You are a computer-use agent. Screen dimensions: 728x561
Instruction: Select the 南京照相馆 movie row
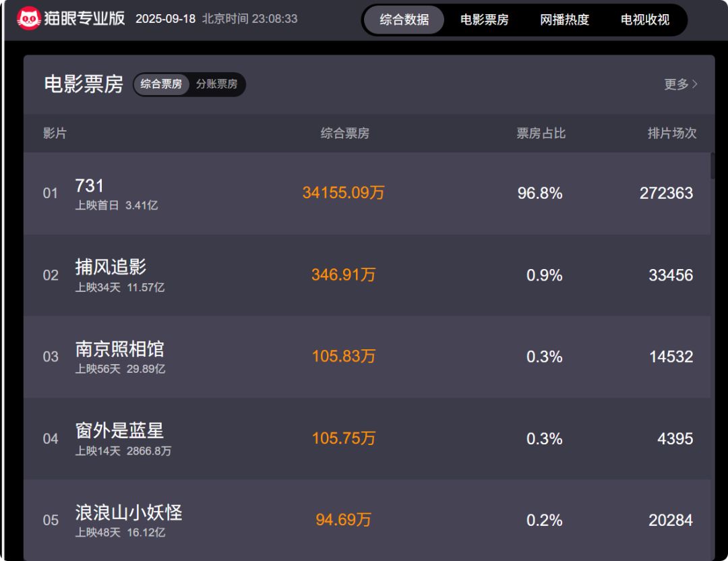coord(119,349)
